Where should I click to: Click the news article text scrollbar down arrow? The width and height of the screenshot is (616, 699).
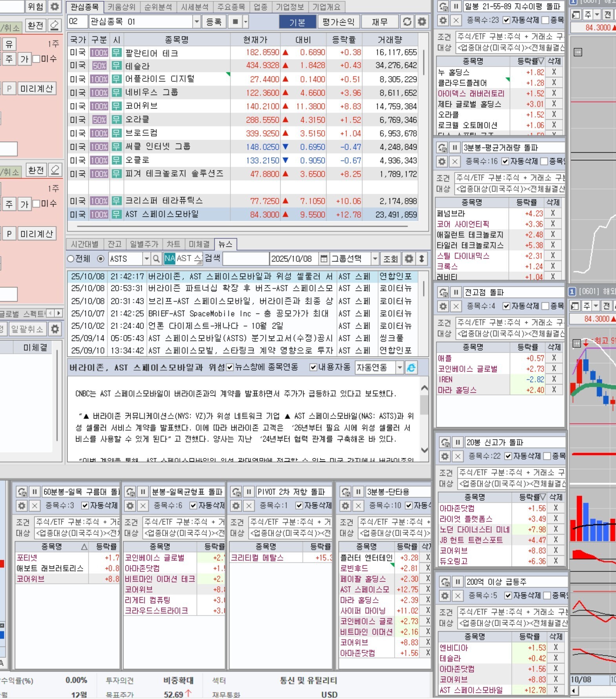click(424, 450)
